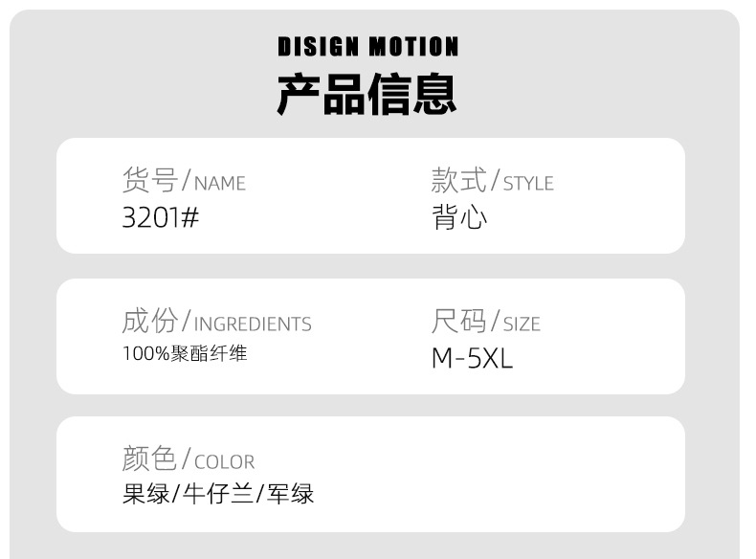The width and height of the screenshot is (756, 559).
Task: Click the 款式 field label
Action: tap(458, 179)
